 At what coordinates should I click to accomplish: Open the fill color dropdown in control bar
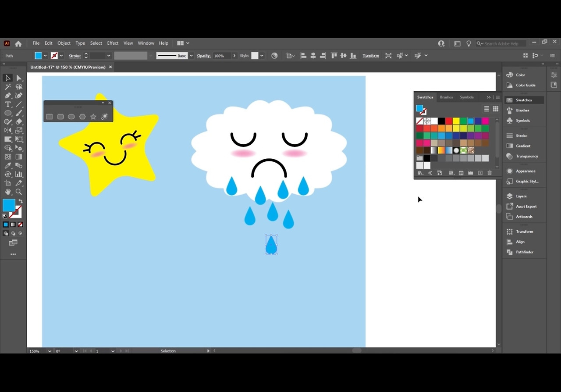(x=45, y=56)
